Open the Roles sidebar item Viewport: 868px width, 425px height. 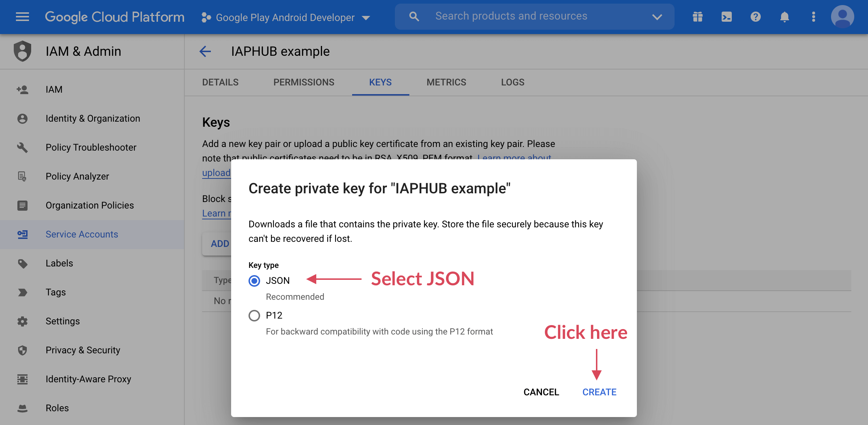coord(57,408)
